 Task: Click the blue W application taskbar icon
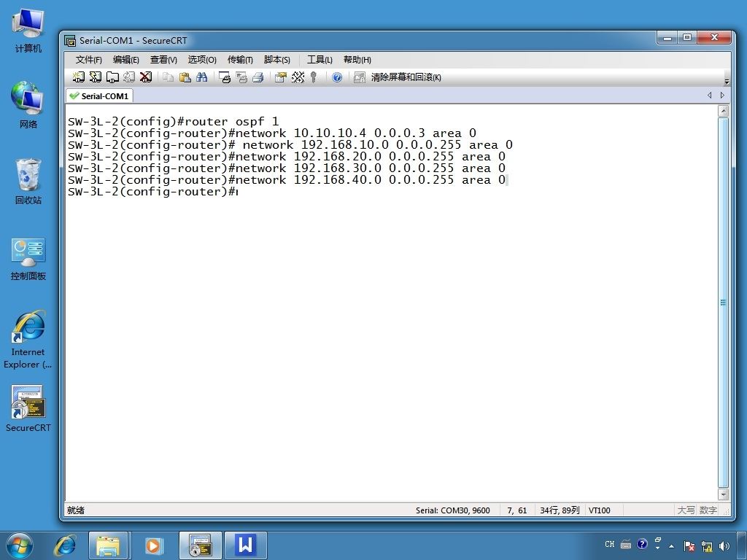(x=245, y=545)
